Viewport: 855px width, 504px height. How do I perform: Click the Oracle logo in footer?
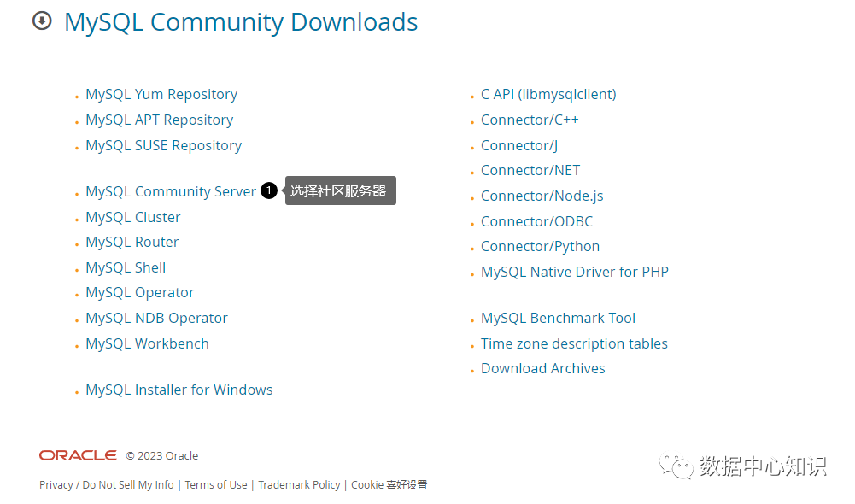(78, 455)
